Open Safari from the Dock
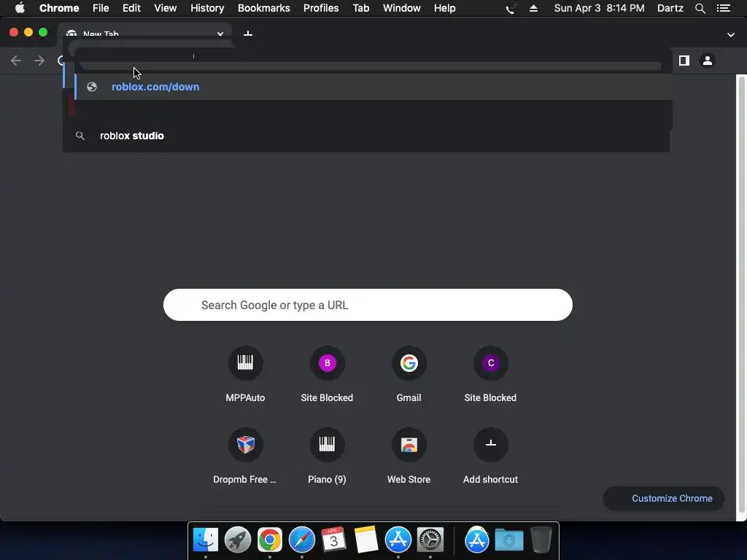This screenshot has height=560, width=747. (x=302, y=540)
